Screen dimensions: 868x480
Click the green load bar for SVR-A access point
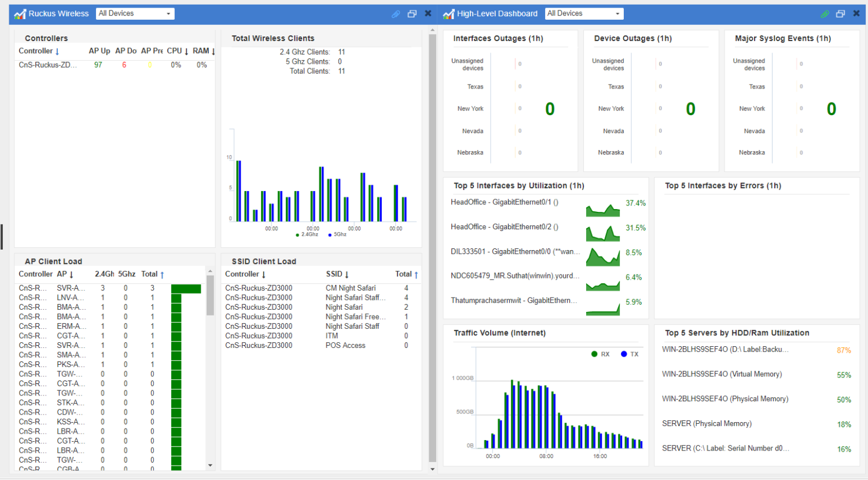pos(185,287)
